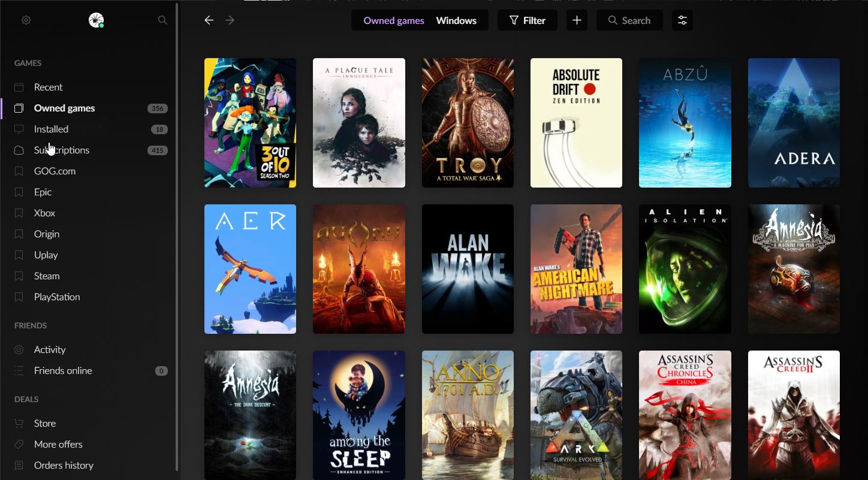The image size is (868, 480).
Task: Open the PlayStation library bookmark
Action: (57, 297)
